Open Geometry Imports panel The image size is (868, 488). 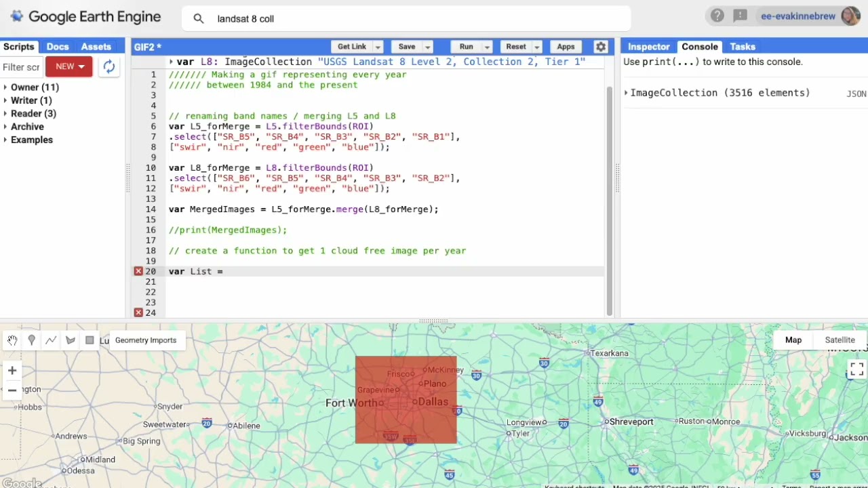pos(146,340)
